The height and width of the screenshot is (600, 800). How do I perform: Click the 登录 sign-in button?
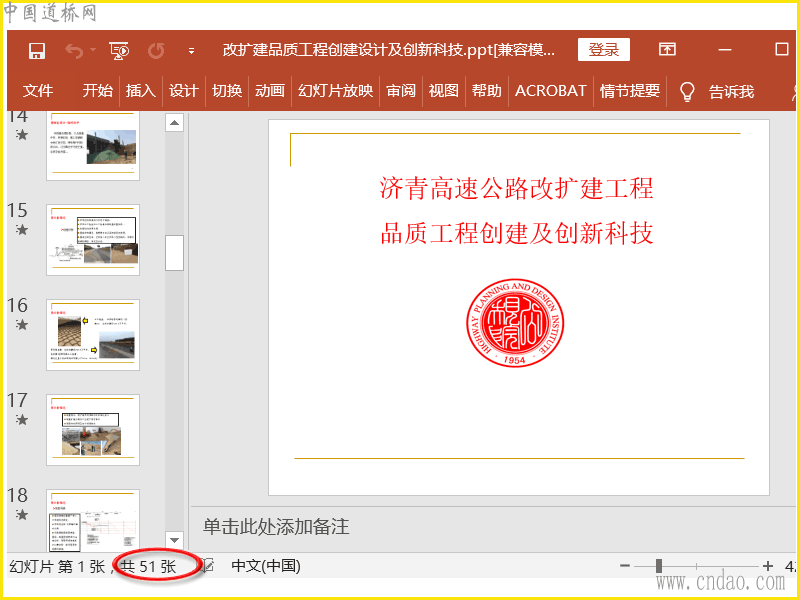604,49
